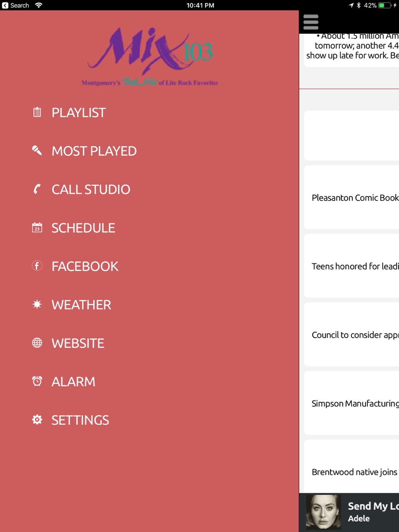399x532 pixels.
Task: Select CALL STUDIO menu entry
Action: pos(91,189)
